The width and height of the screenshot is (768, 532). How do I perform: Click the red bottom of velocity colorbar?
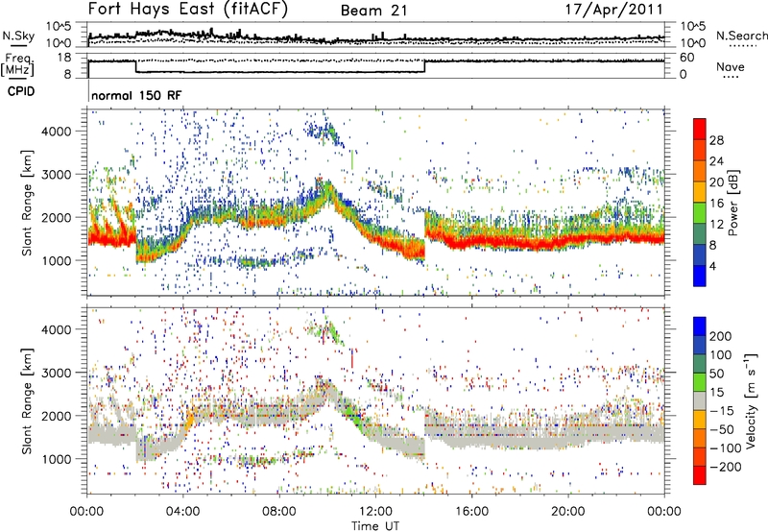tap(700, 475)
